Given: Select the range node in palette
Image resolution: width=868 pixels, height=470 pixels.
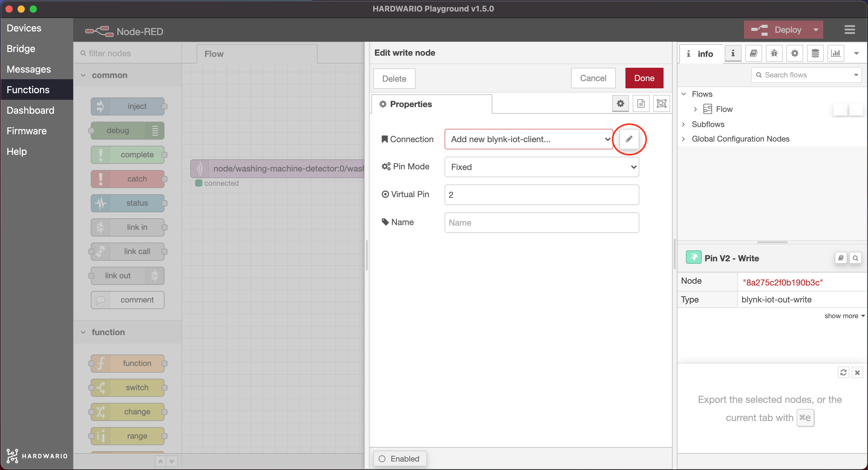Looking at the screenshot, I should pyautogui.click(x=128, y=436).
